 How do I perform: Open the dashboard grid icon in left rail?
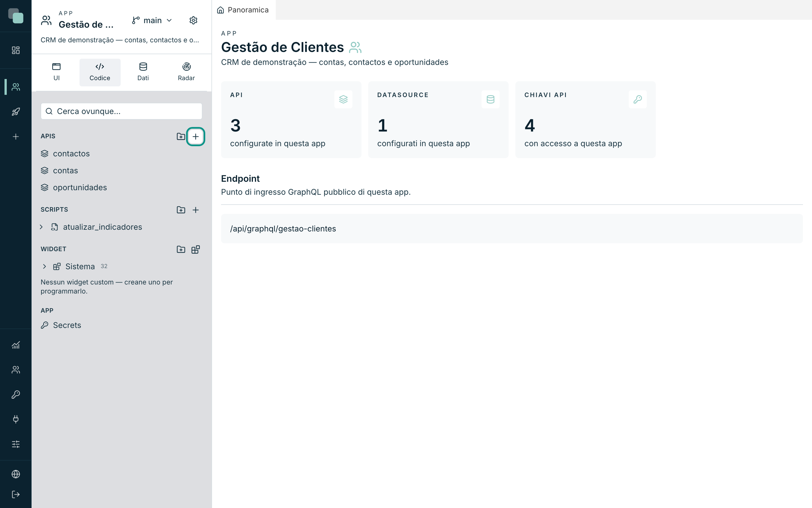(16, 51)
